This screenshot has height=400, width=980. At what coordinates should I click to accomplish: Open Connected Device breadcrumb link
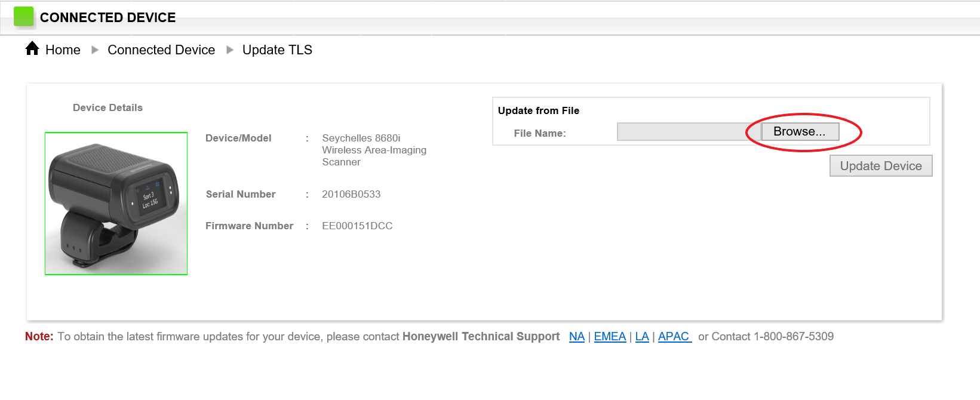[x=161, y=50]
